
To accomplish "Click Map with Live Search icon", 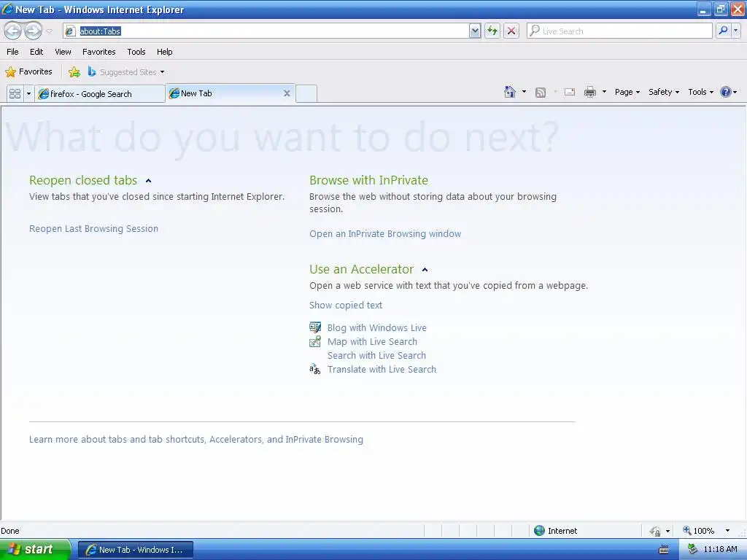I will 315,341.
